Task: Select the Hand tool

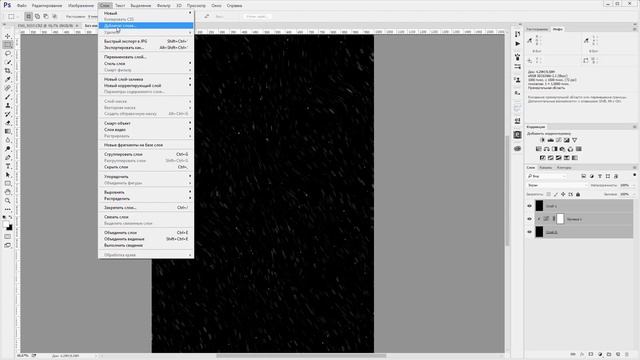Action: pyautogui.click(x=8, y=192)
